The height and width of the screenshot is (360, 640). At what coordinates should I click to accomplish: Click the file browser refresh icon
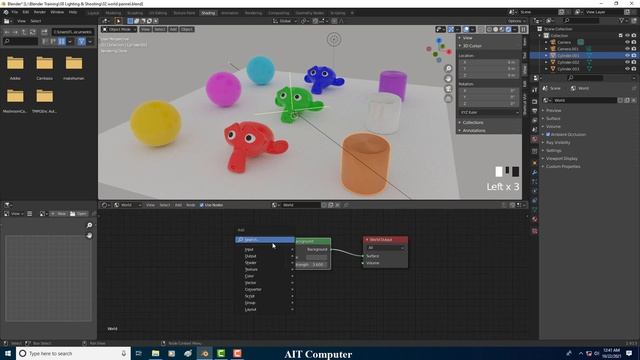pyautogui.click(x=33, y=31)
